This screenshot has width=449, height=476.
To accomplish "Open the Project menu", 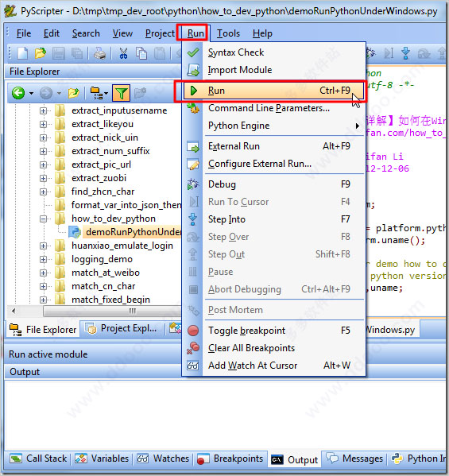I will pyautogui.click(x=160, y=33).
